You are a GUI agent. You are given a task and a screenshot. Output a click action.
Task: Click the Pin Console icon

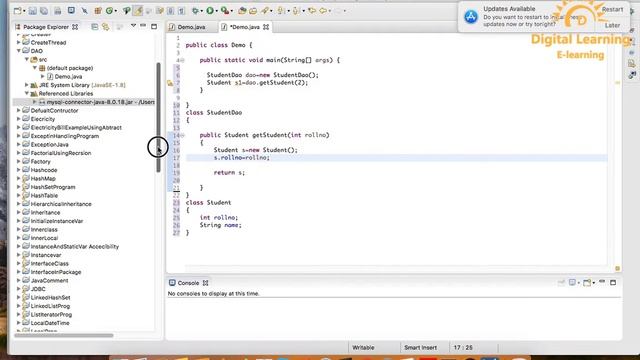pos(561,282)
